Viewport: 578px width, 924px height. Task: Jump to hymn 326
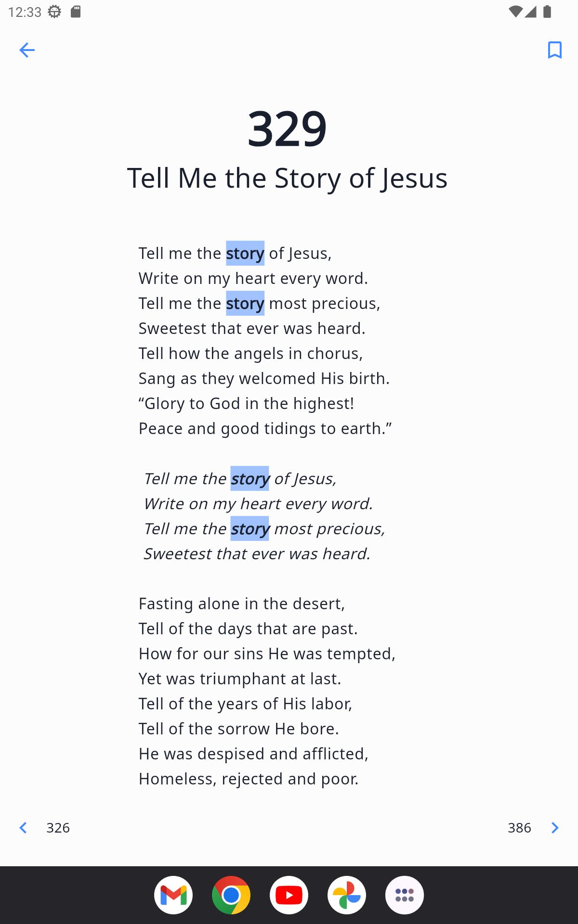58,828
